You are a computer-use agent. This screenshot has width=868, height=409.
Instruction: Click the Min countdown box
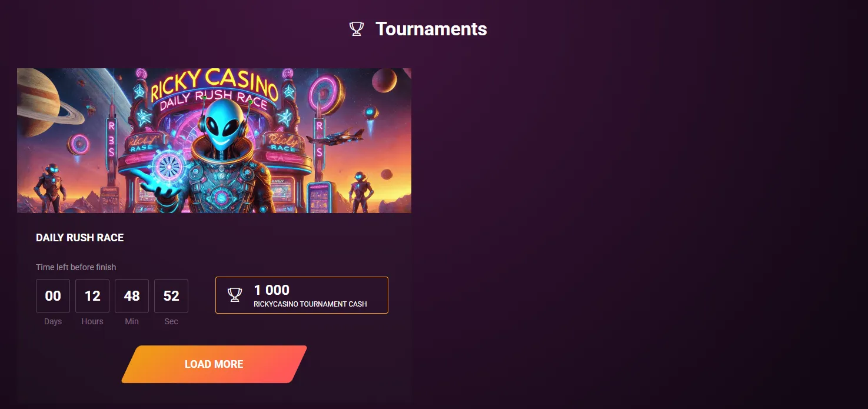(x=132, y=296)
